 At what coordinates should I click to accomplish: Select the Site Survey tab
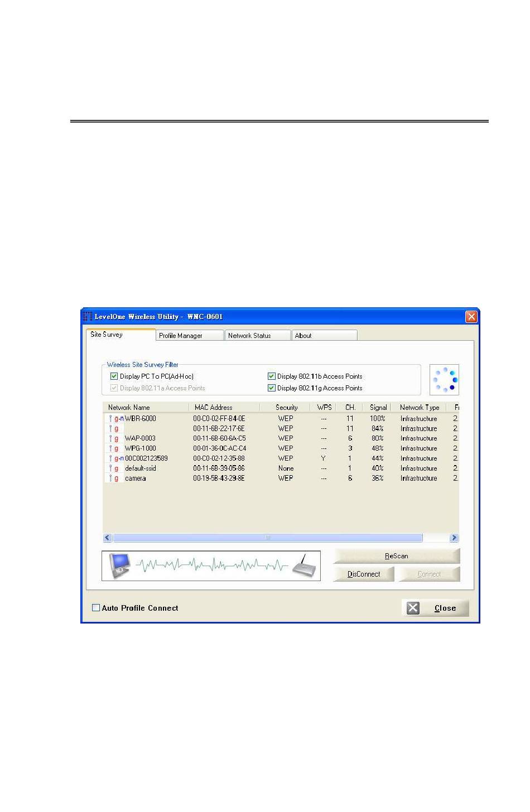click(x=121, y=335)
